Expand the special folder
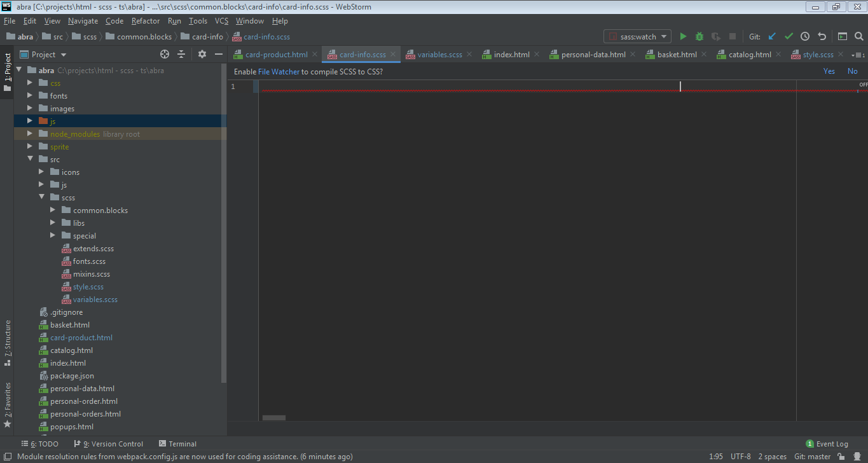Screen dimensions: 868x463 53,236
